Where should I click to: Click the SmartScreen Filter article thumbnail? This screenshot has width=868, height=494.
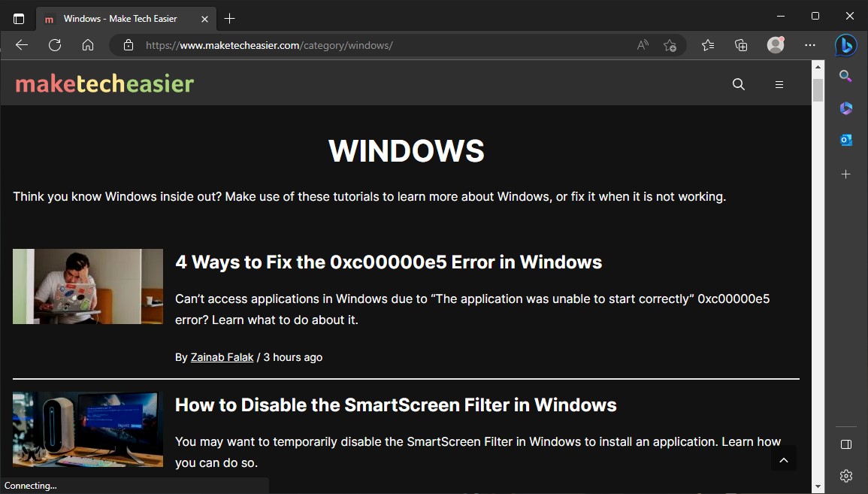pyautogui.click(x=87, y=429)
